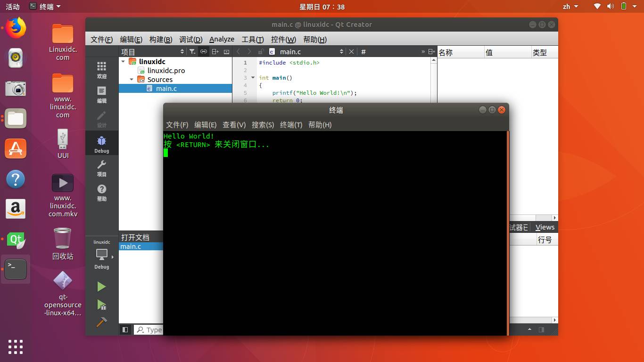Open Qt Creator's 文件(F) menu

(101, 39)
